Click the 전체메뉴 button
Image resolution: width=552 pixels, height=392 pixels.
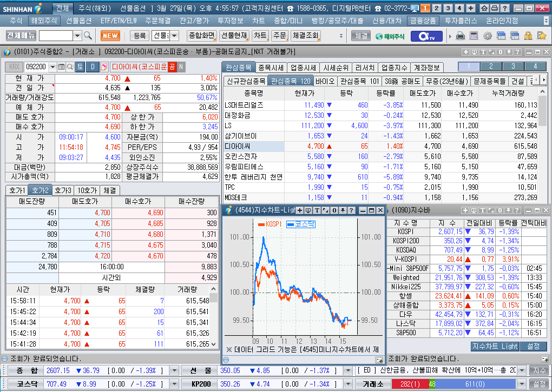pyautogui.click(x=21, y=35)
